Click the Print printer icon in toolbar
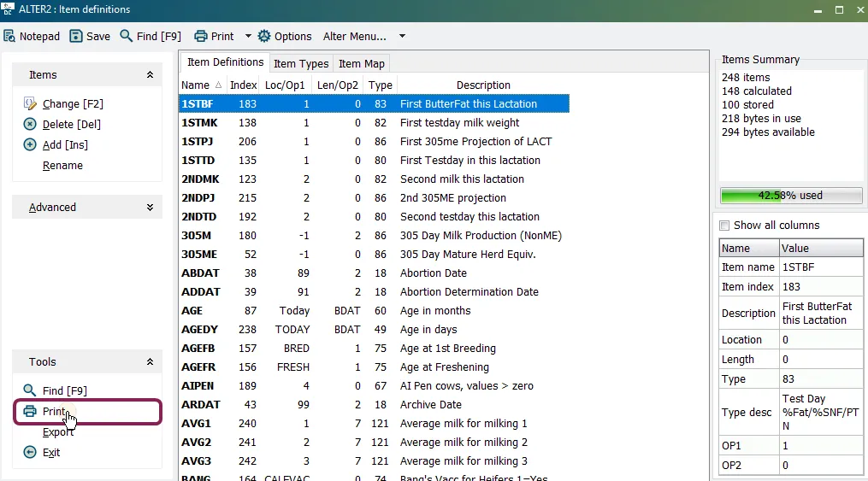868x481 pixels. 200,37
